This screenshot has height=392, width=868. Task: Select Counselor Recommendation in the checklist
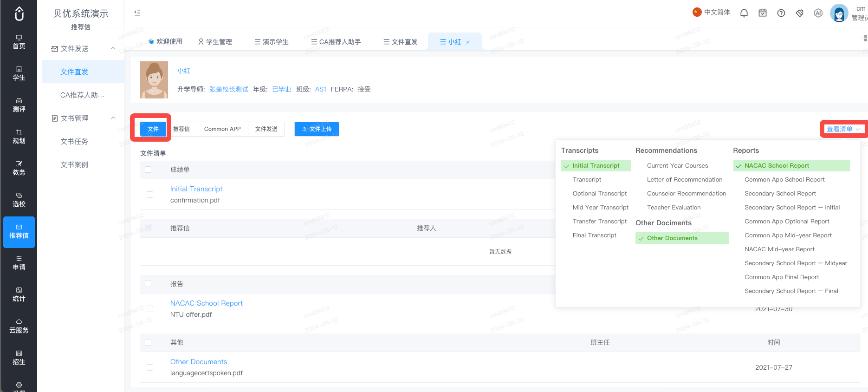pos(687,194)
